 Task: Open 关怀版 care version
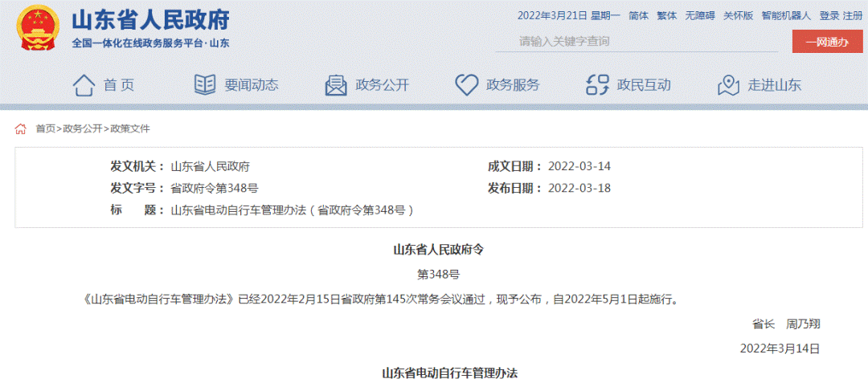point(738,15)
